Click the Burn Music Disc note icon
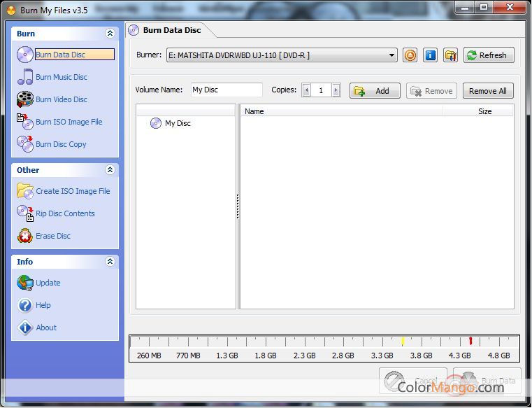The height and width of the screenshot is (408, 532). (x=25, y=77)
